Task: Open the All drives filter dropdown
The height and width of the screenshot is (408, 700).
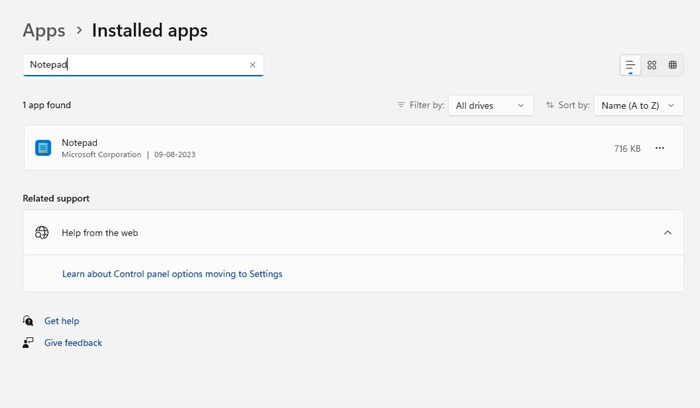Action: [490, 105]
